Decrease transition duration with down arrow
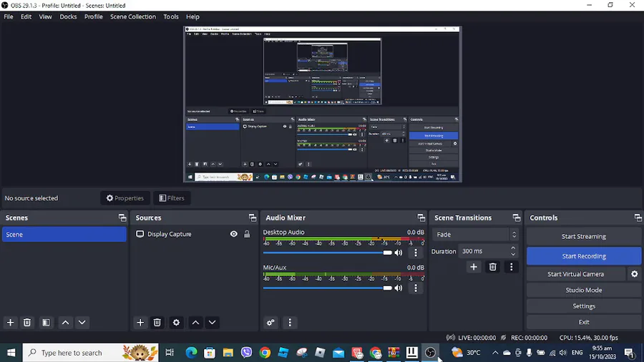644x362 pixels. [x=513, y=254]
